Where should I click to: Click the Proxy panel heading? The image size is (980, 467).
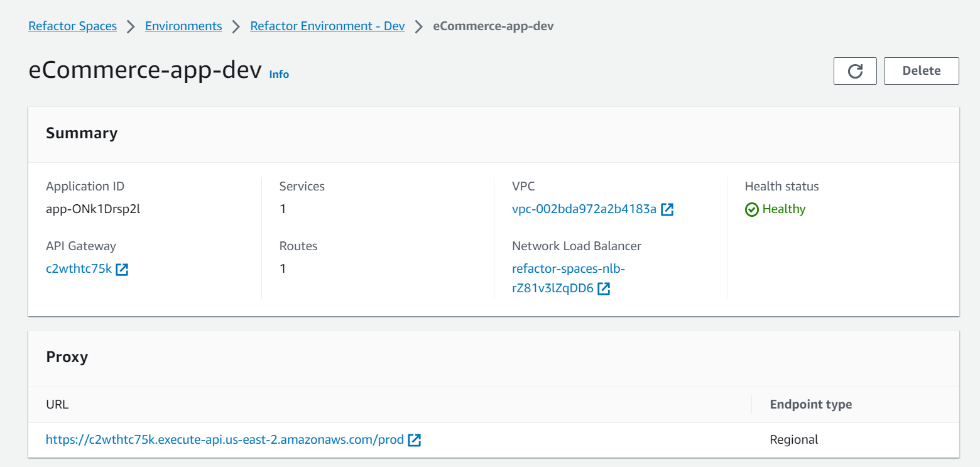coord(67,357)
